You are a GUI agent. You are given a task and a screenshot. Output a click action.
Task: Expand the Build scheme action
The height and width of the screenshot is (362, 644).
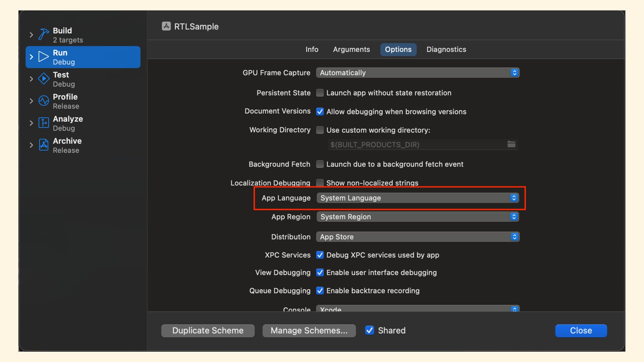[31, 35]
